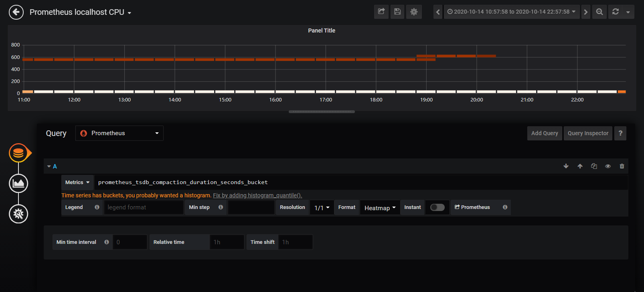644x292 pixels.
Task: Toggle visibility of query A eye icon
Action: 608,166
